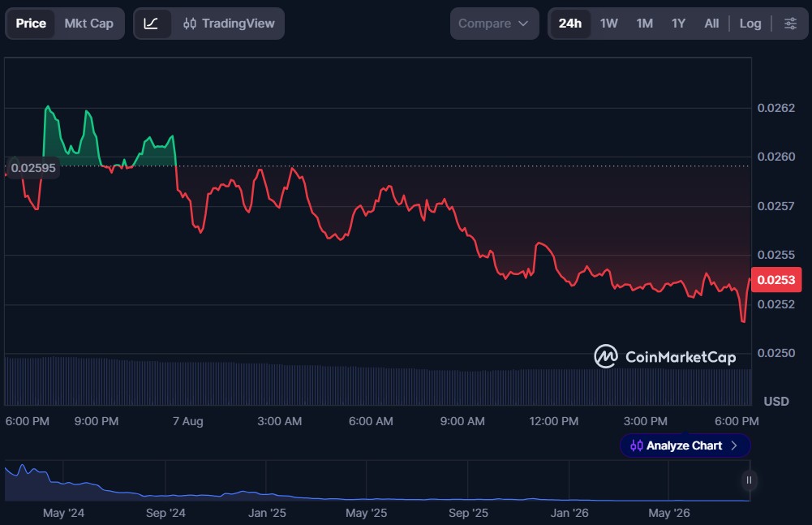The height and width of the screenshot is (525, 812).
Task: Click the chevron arrow of Compare
Action: click(523, 24)
